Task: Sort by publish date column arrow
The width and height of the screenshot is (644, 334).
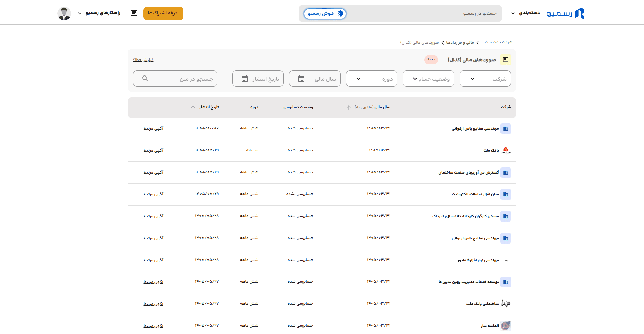Action: pos(193,107)
